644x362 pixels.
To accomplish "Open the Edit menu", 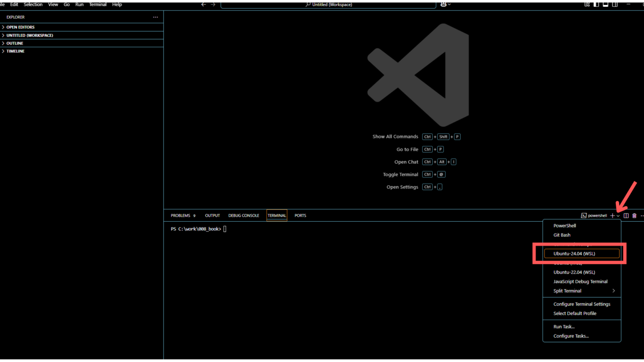I will click(14, 5).
